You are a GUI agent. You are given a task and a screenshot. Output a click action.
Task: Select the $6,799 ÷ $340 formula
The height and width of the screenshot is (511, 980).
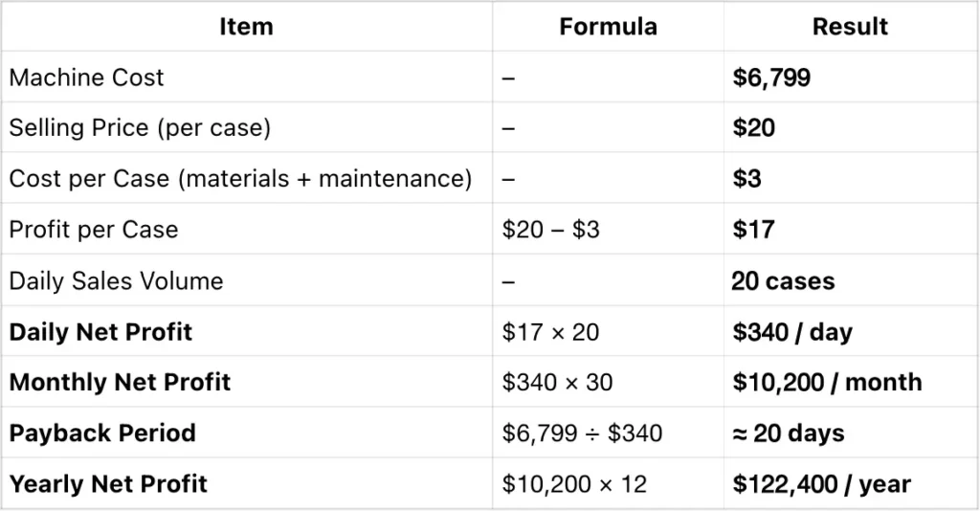coord(582,433)
